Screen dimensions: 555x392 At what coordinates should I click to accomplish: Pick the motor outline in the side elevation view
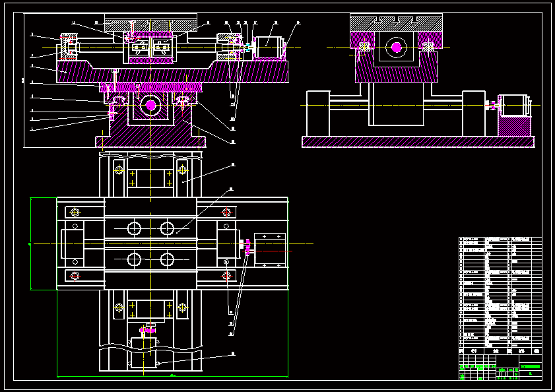click(x=515, y=105)
